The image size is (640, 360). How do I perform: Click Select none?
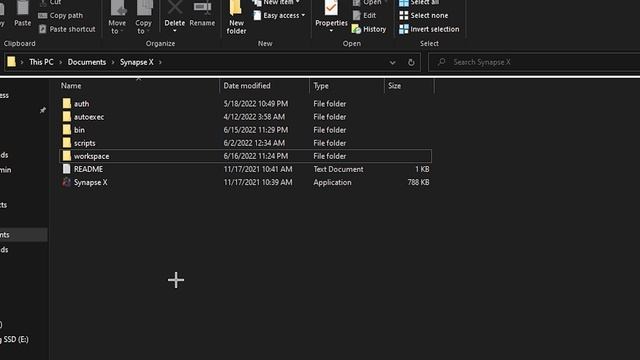424,16
